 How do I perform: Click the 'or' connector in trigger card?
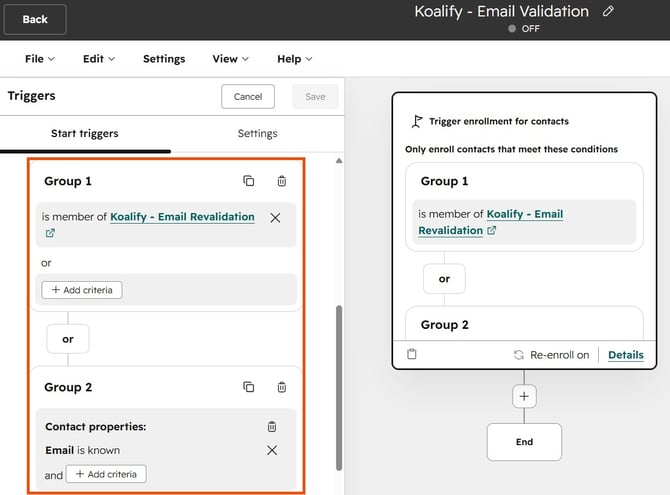[x=444, y=279]
